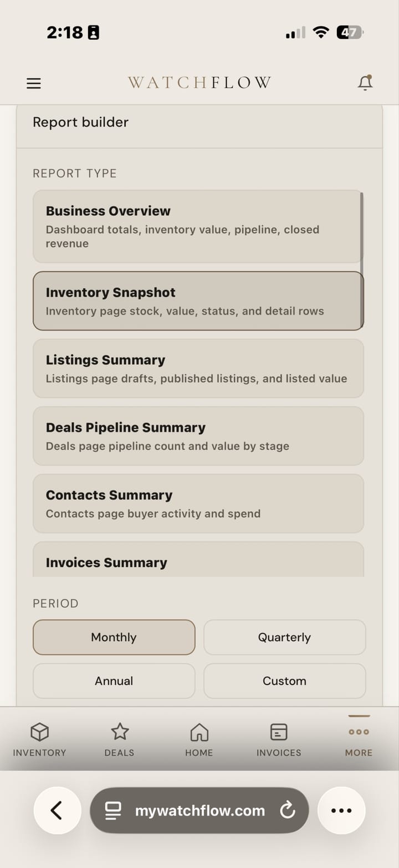Reload the page with refresh icon

288,810
